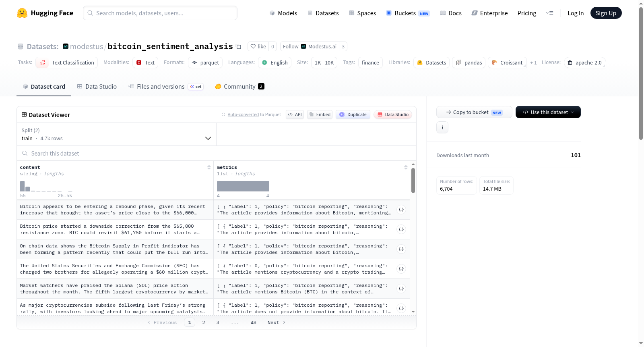Open the Buckets nav item
The width and height of the screenshot is (644, 347).
coord(408,13)
